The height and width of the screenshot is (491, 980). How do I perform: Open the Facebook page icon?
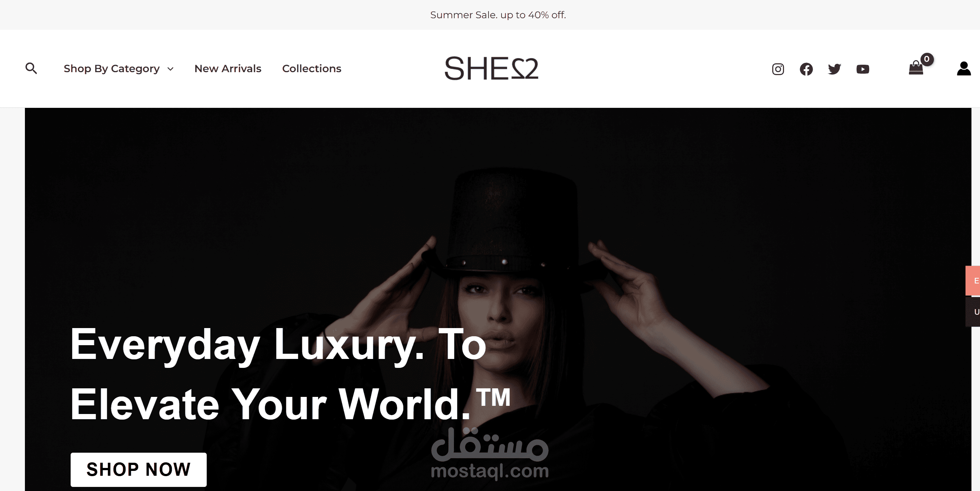click(806, 69)
